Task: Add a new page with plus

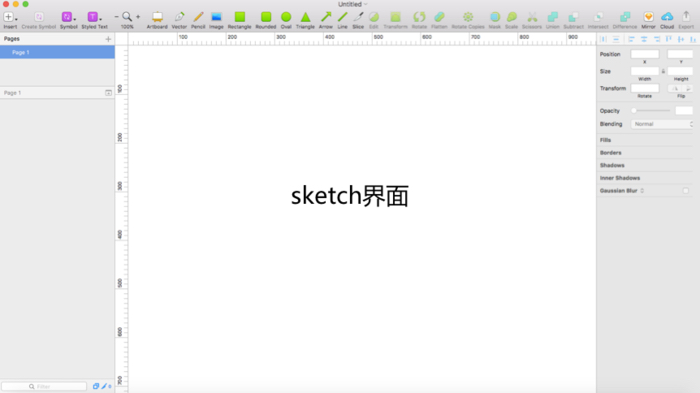Action: [108, 39]
